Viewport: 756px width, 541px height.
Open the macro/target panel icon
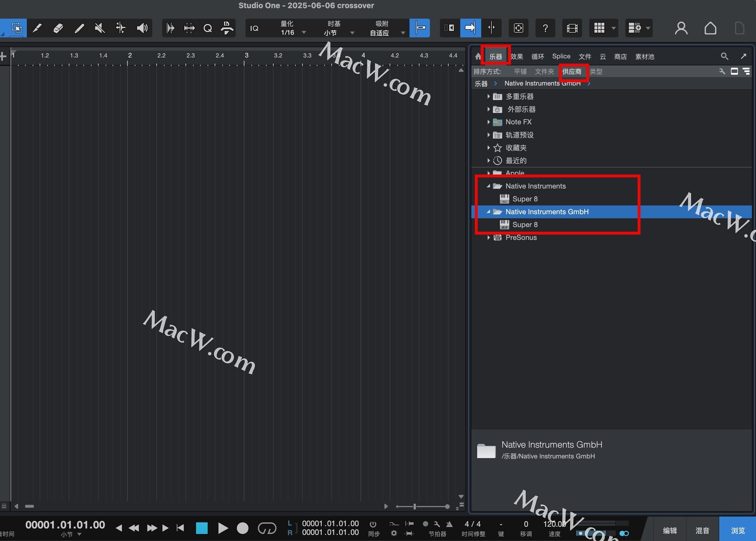pyautogui.click(x=519, y=28)
